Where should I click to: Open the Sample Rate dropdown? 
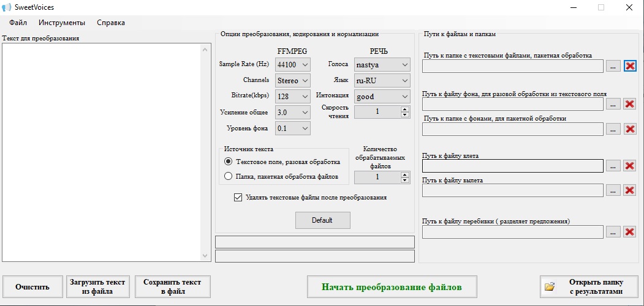coord(294,65)
